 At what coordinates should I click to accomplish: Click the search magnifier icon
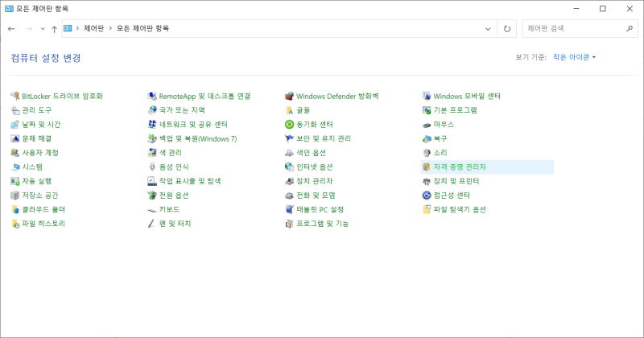click(630, 28)
